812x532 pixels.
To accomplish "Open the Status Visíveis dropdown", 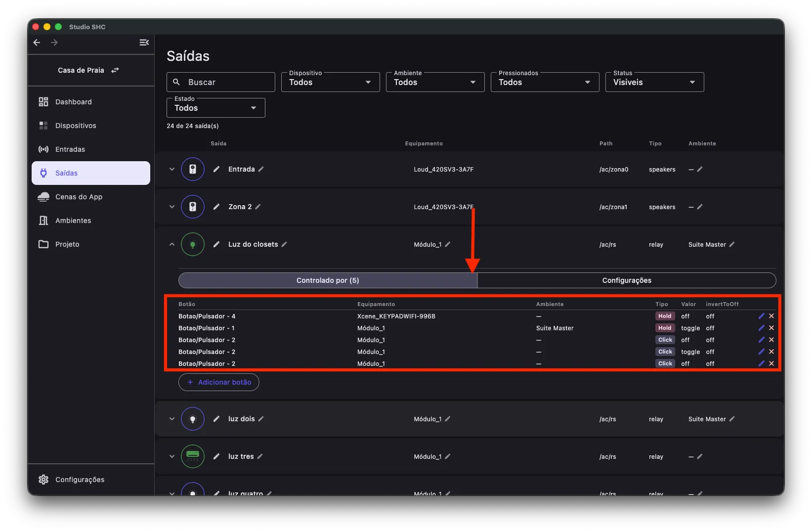I will pyautogui.click(x=654, y=82).
